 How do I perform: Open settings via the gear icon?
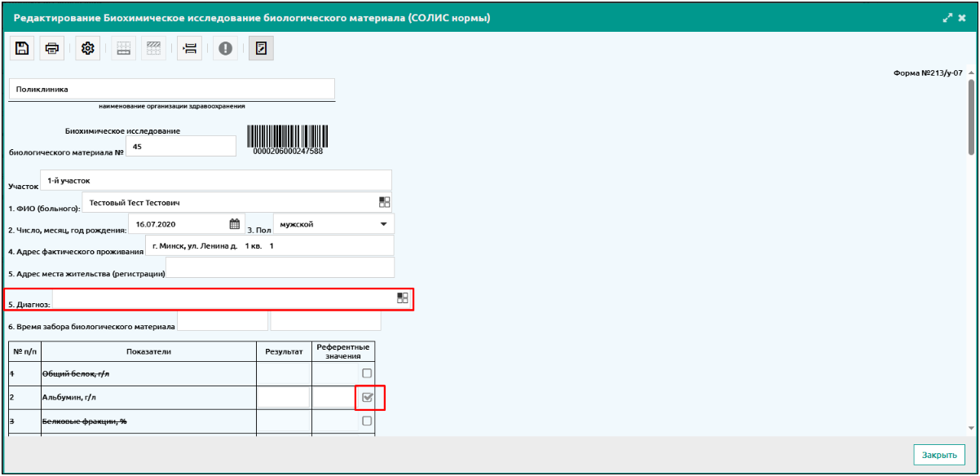pyautogui.click(x=88, y=49)
